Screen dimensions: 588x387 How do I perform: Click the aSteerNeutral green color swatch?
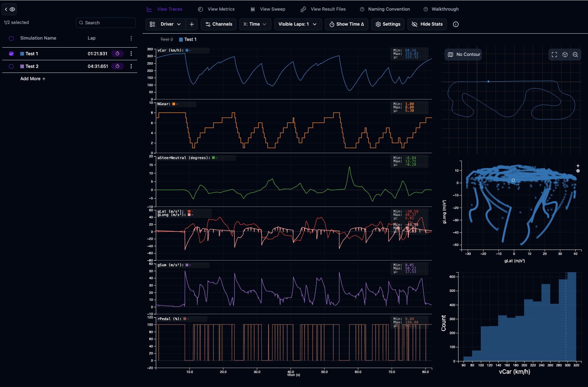tap(213, 158)
